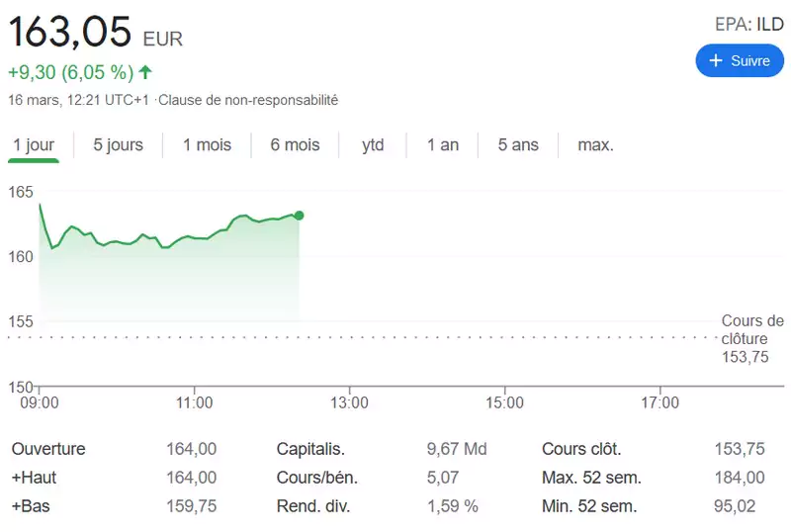The image size is (791, 532).
Task: Click the green upward arrow beside the percentage
Action: [145, 71]
